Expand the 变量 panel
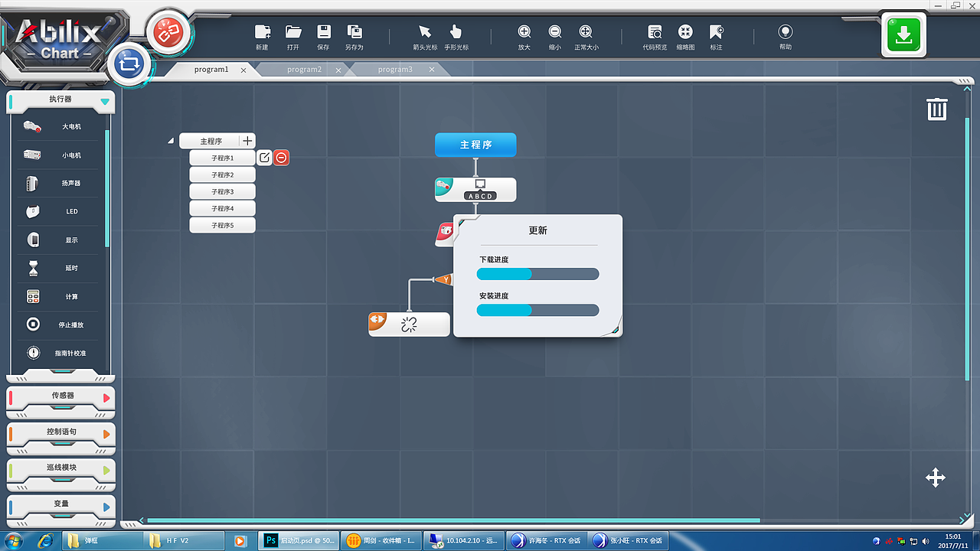Viewport: 980px width, 551px height. pyautogui.click(x=106, y=507)
